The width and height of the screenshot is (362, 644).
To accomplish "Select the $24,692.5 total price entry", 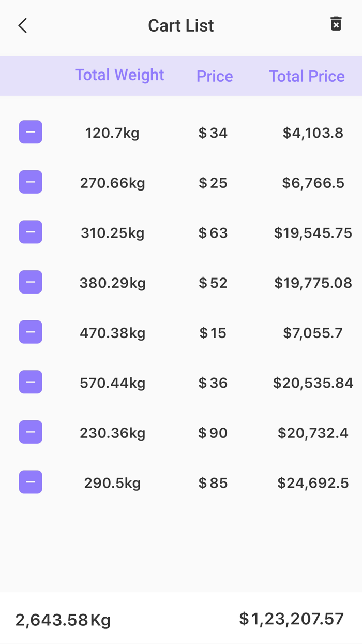I will click(x=313, y=482).
